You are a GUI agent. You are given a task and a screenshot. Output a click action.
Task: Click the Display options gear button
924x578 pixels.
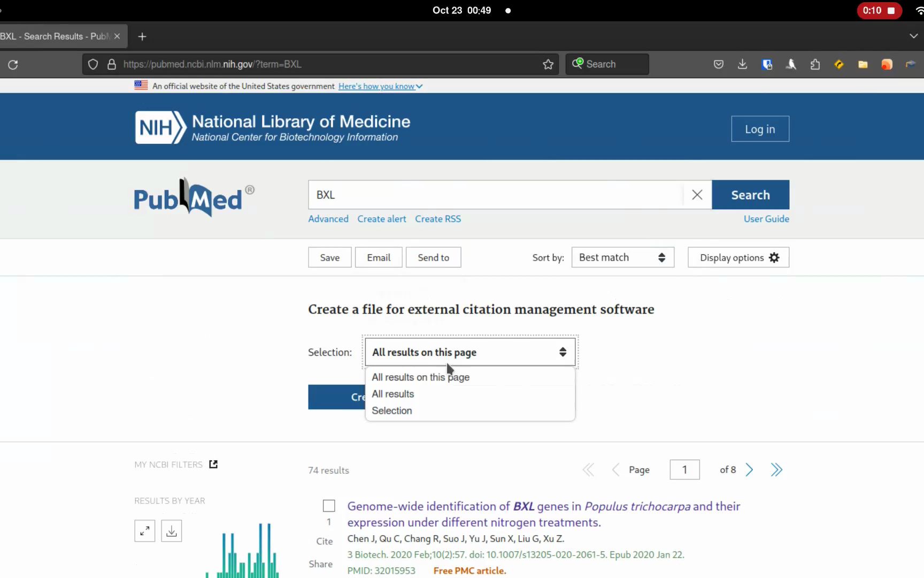tap(738, 257)
